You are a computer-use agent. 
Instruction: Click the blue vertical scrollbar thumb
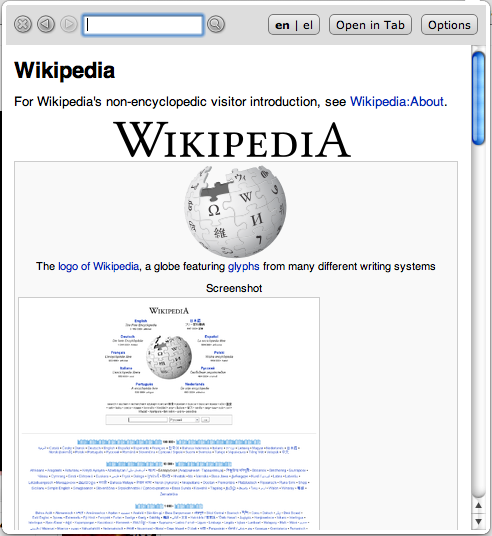pyautogui.click(x=479, y=98)
